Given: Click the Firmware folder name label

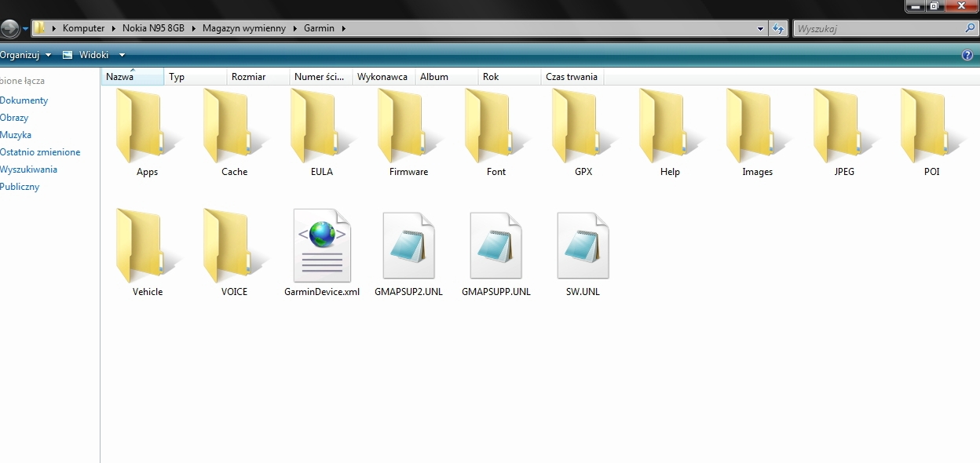Looking at the screenshot, I should tap(408, 172).
